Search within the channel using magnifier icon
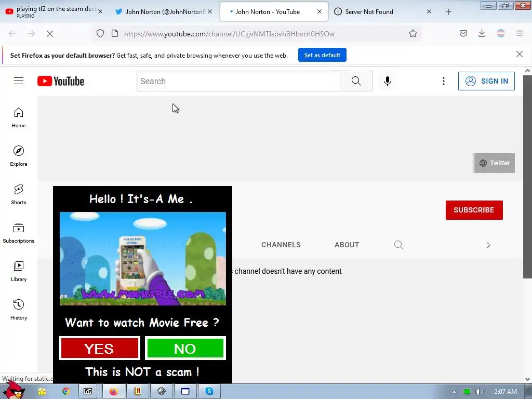Viewport: 532px width, 399px height. (398, 245)
